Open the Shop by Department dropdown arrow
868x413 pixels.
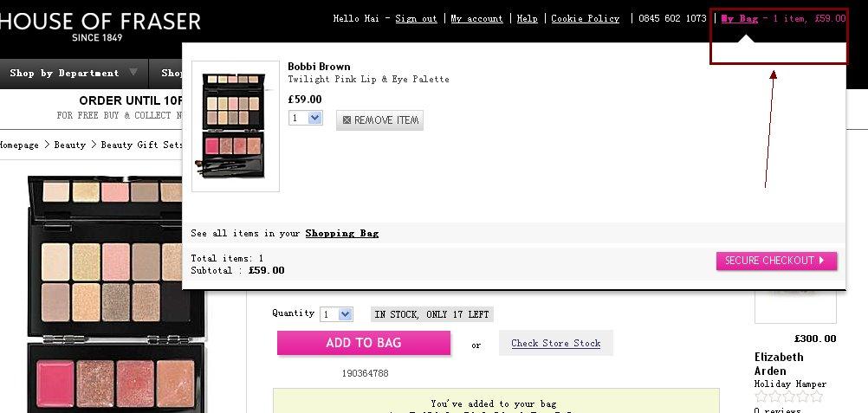(133, 72)
